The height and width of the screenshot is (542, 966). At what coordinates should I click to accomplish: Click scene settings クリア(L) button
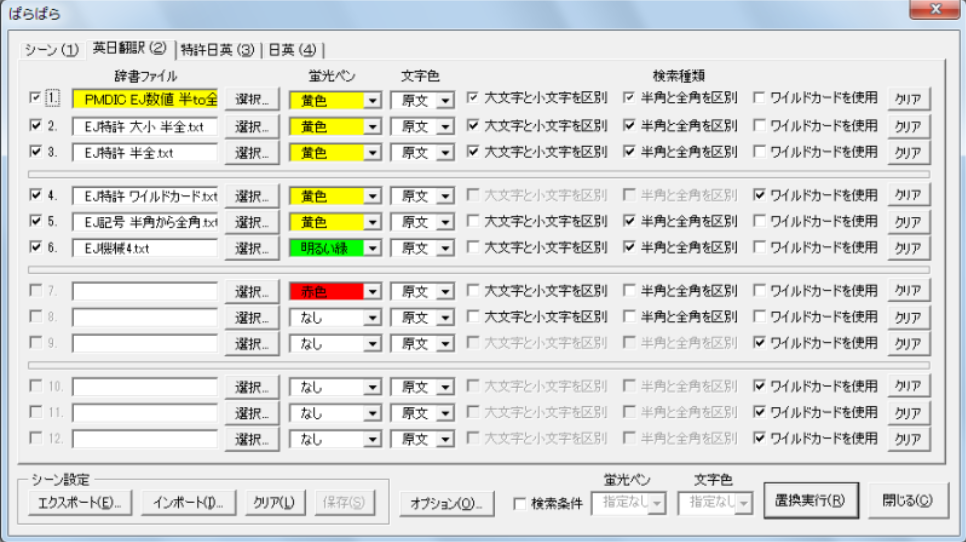273,502
